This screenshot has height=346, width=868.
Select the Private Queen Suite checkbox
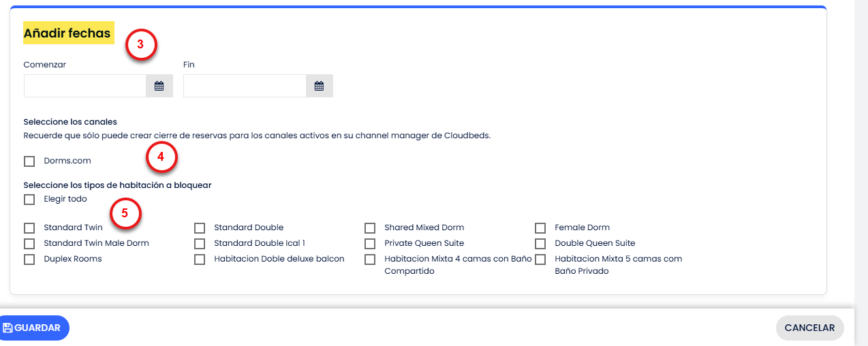(370, 244)
